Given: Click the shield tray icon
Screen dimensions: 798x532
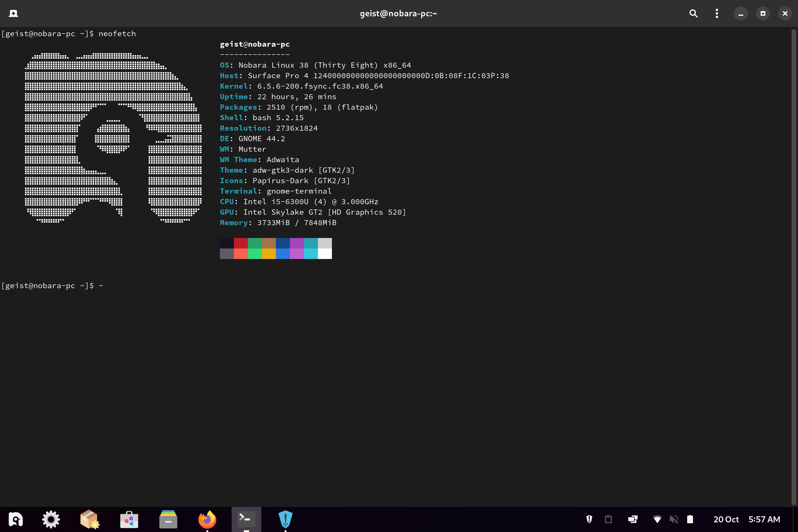Looking at the screenshot, I should pos(589,519).
